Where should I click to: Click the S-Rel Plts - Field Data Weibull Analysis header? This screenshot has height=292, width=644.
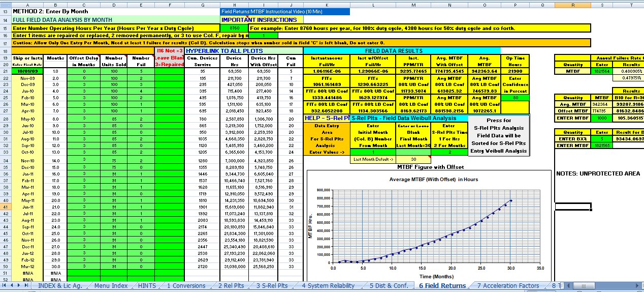coord(409,118)
